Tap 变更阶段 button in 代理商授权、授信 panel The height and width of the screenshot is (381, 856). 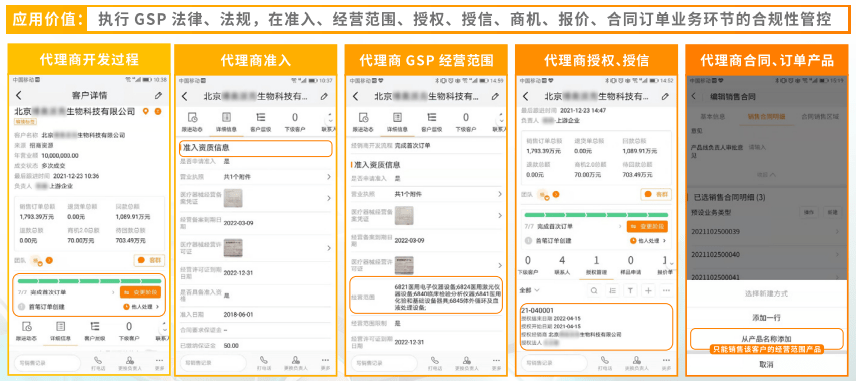[x=647, y=227]
